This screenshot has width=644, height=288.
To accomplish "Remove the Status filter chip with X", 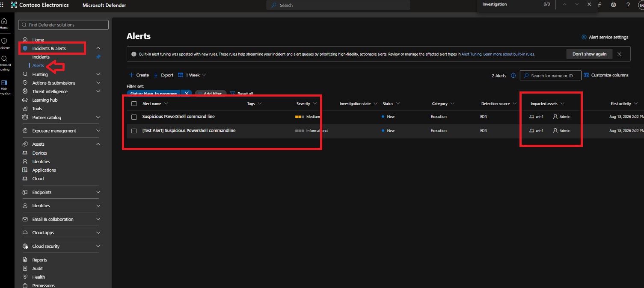I will tap(187, 93).
